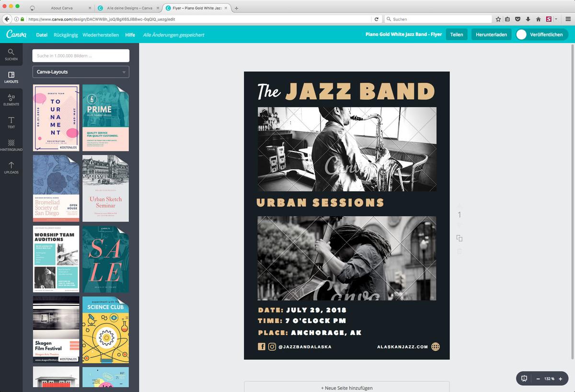Viewport: 575px width, 392px height.
Task: Switch to Alle deine Designs tab
Action: click(x=129, y=8)
